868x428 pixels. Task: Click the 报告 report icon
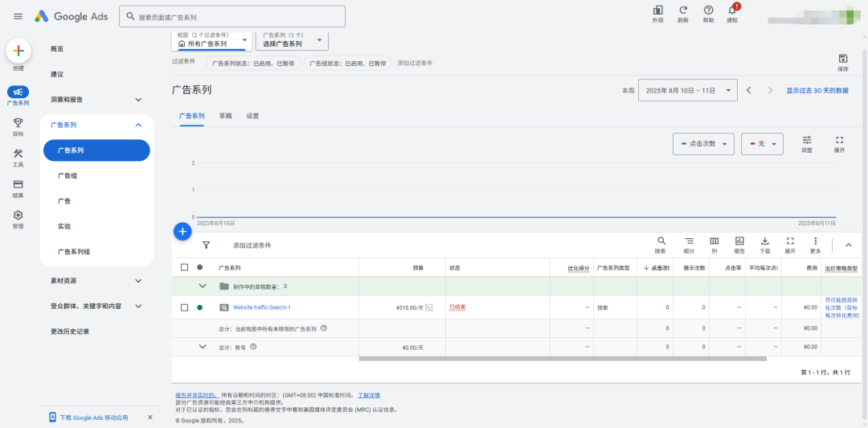point(739,241)
